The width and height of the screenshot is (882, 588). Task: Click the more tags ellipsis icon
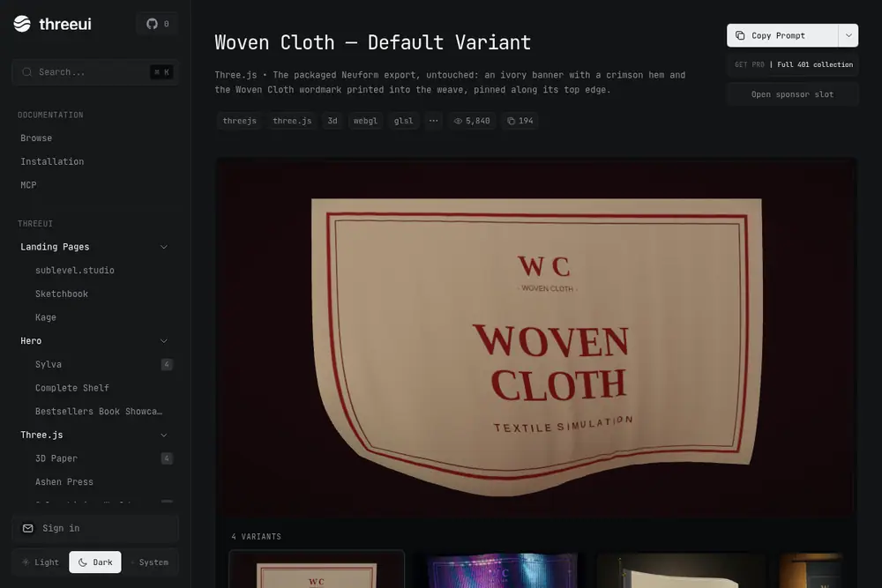tap(433, 121)
